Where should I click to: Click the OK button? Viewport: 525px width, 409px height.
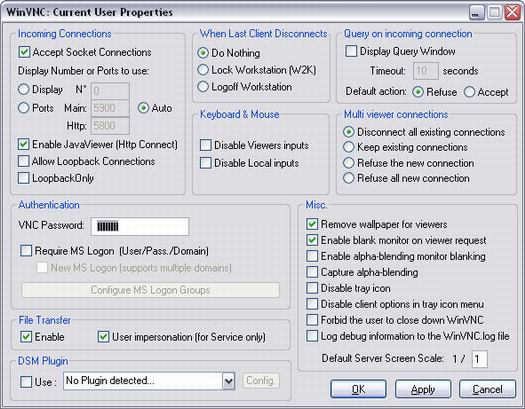(x=358, y=389)
